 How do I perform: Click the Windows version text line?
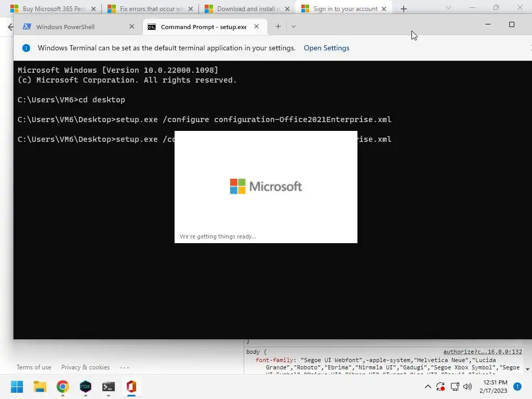click(118, 70)
